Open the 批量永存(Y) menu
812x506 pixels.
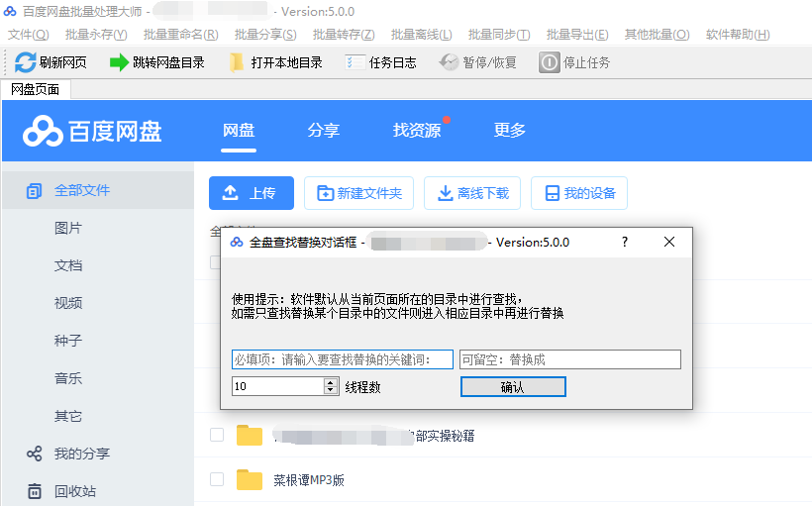(x=96, y=35)
